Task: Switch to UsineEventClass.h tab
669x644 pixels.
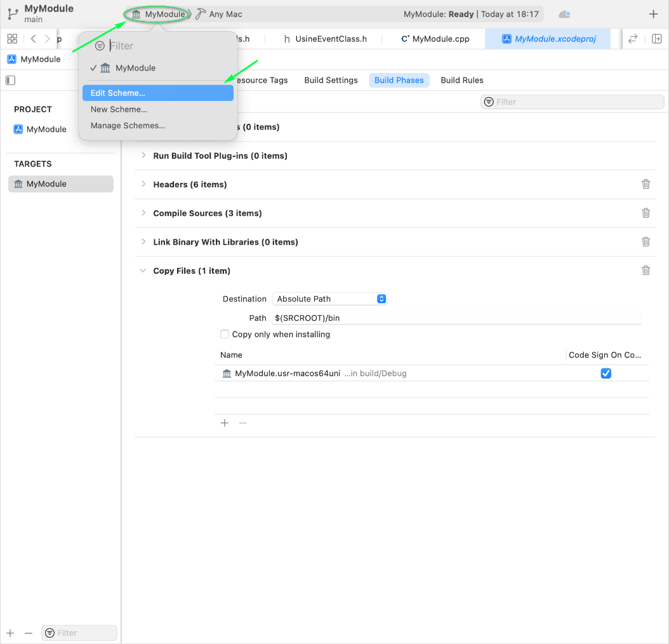Action: (326, 39)
